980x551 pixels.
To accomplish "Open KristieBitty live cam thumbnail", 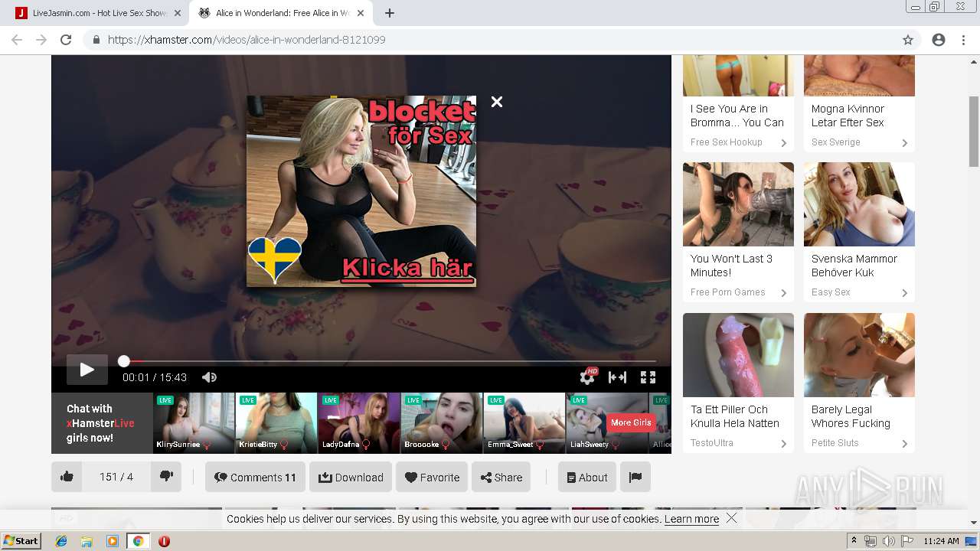I will click(x=276, y=423).
